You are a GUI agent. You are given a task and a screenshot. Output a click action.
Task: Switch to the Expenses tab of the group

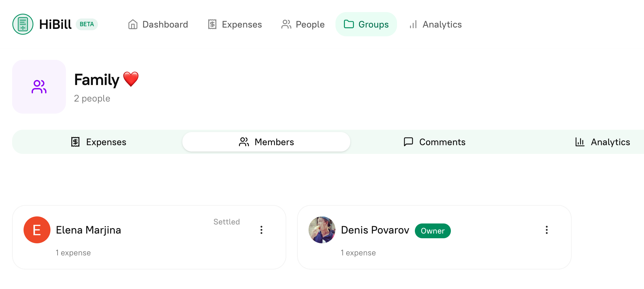[98, 142]
